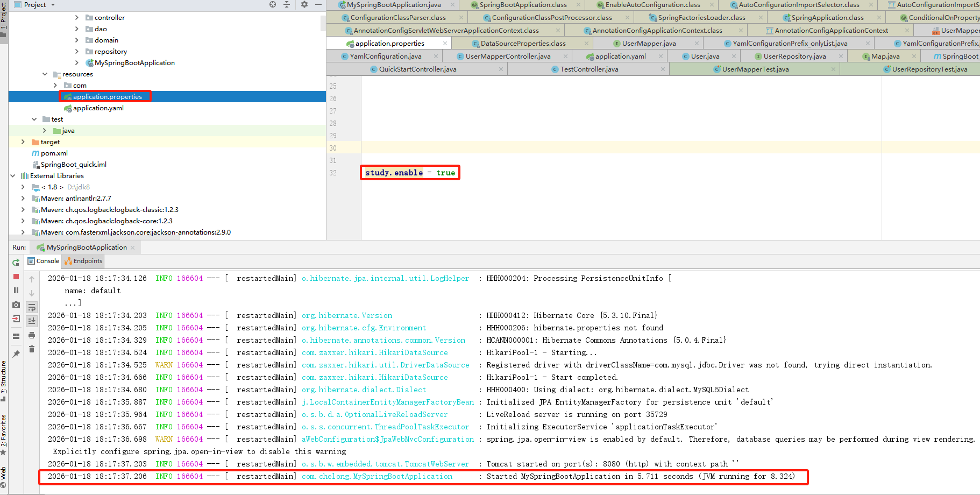The width and height of the screenshot is (980, 495).
Task: Click the Spring leaf icon on the application.properties tab
Action: pyautogui.click(x=350, y=44)
